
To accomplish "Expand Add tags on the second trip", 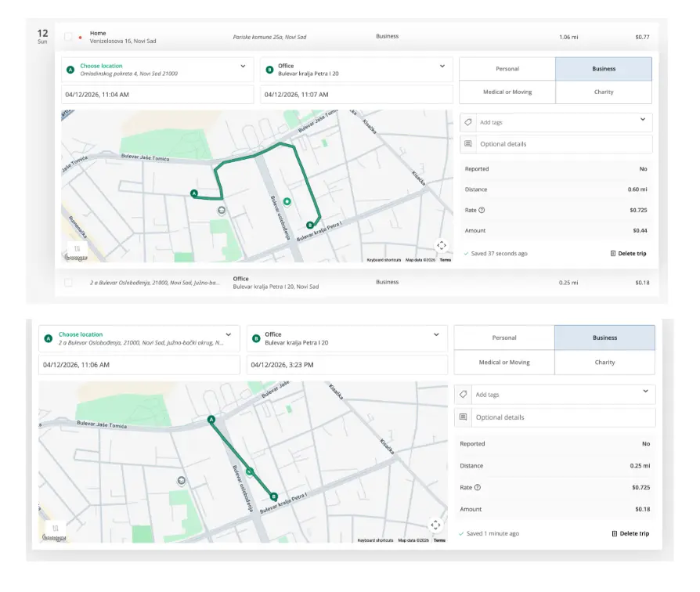I will [646, 394].
